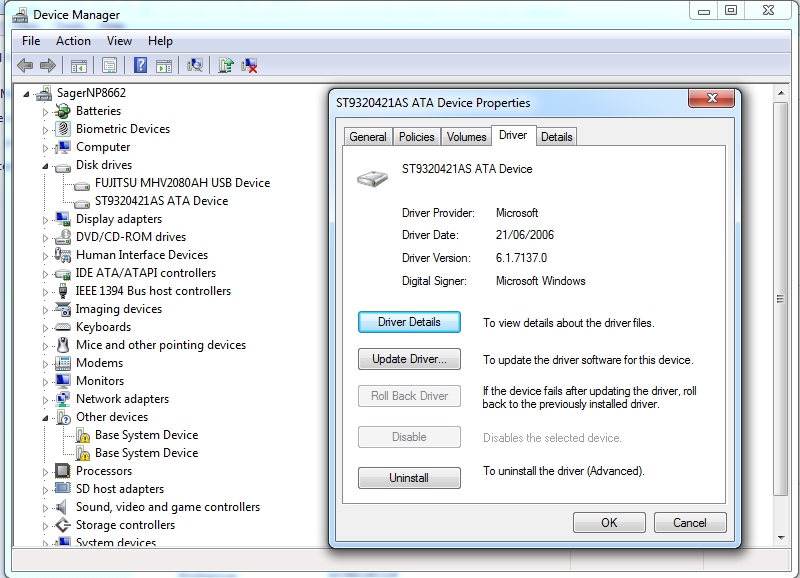Click the Driver Details button
Screen dimensions: 800x578
[x=409, y=322]
